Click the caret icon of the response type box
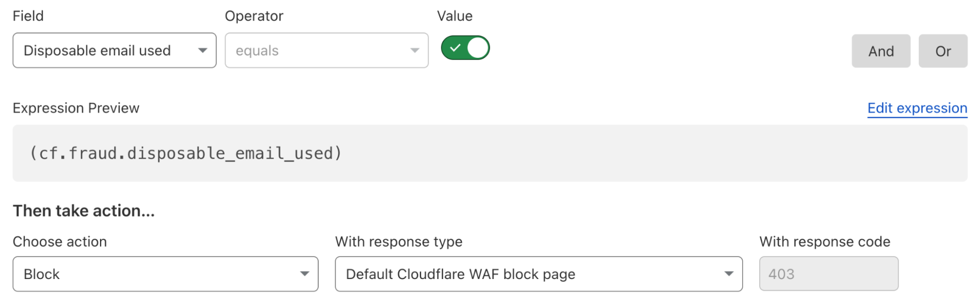The height and width of the screenshot is (303, 980). point(729,274)
